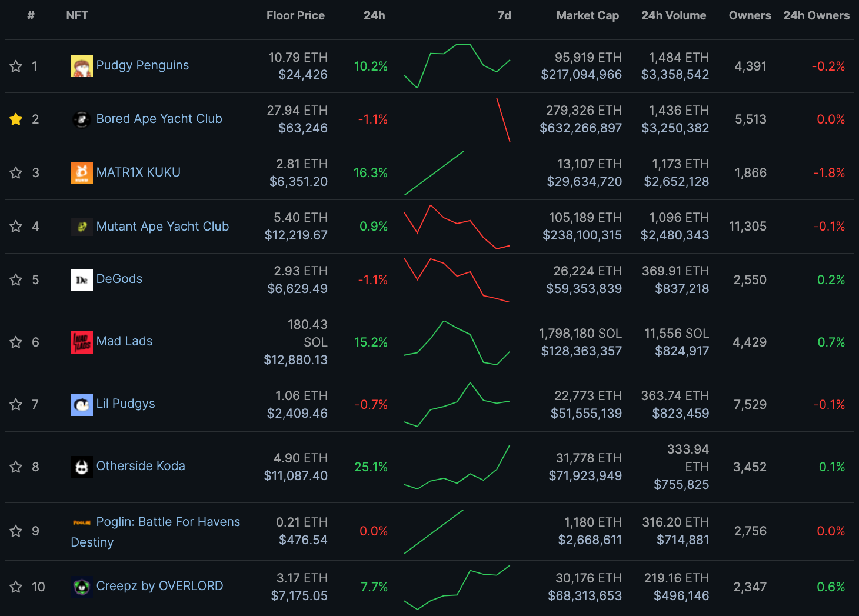The width and height of the screenshot is (859, 616).
Task: Click MATR1X KUKU 7d sparkline chart
Action: 434,173
